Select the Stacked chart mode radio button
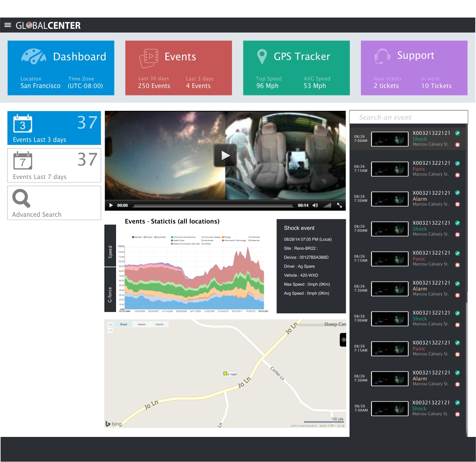Screen dimensions: 476x462 pyautogui.click(x=133, y=237)
